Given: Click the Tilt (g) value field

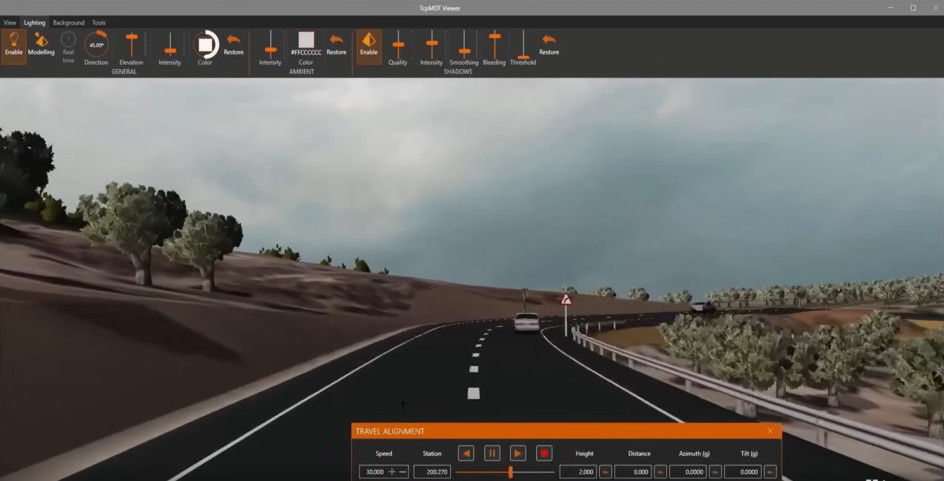Looking at the screenshot, I should [743, 472].
